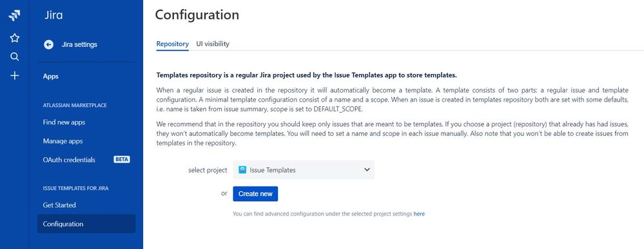The image size is (644, 249).
Task: Click the BETA badge next to OAuth credentials
Action: (x=122, y=160)
